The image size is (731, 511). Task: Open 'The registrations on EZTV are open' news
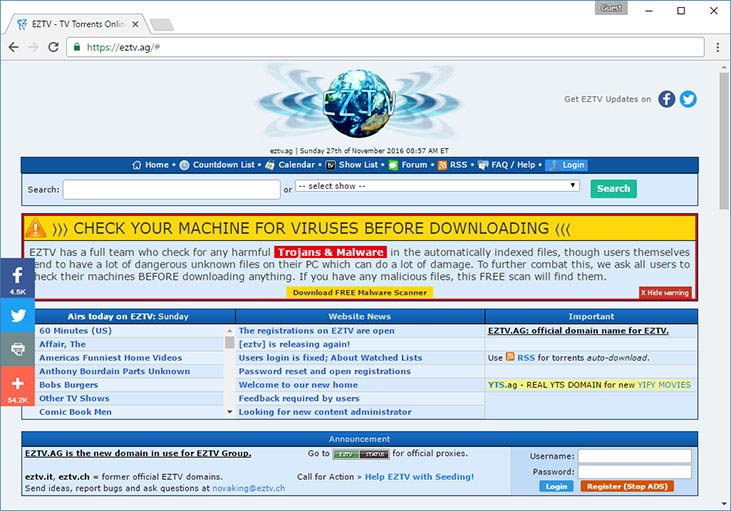317,331
